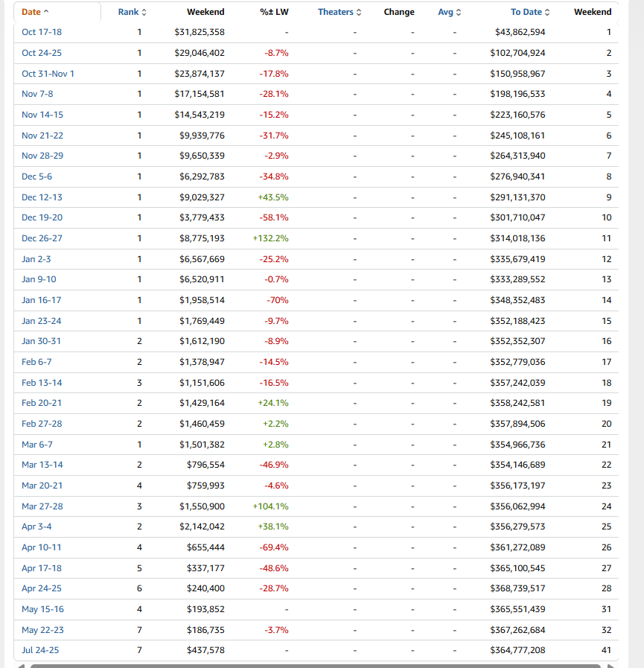Screen dimensions: 644x668
Task: Open the Oct 24-25 weekend link
Action: pyautogui.click(x=42, y=53)
